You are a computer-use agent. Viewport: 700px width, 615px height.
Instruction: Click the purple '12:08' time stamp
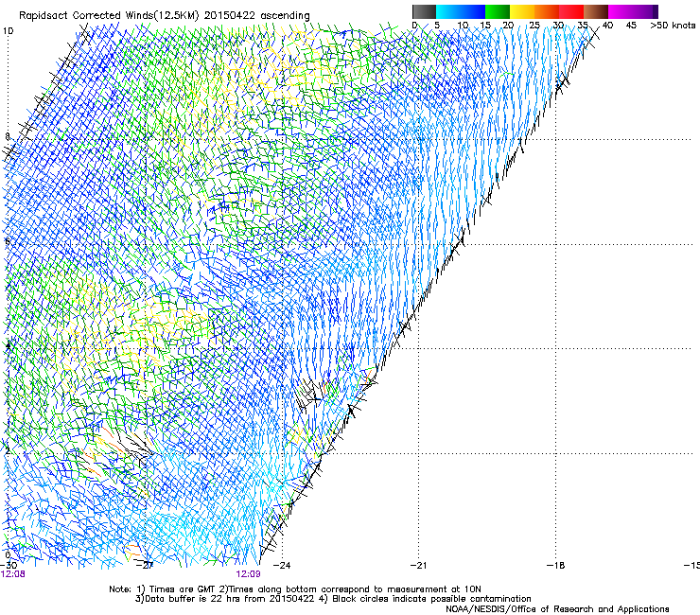pyautogui.click(x=12, y=574)
